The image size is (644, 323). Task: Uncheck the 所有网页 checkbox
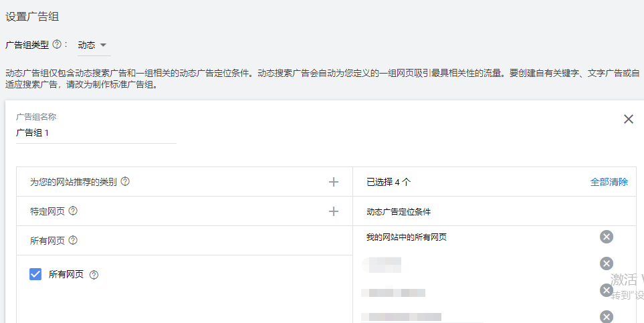[35, 274]
